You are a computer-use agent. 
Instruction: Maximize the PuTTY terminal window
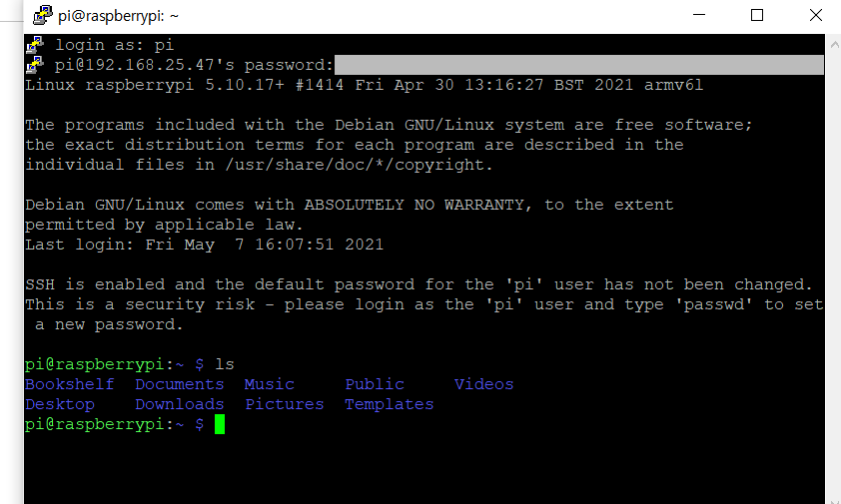[757, 15]
